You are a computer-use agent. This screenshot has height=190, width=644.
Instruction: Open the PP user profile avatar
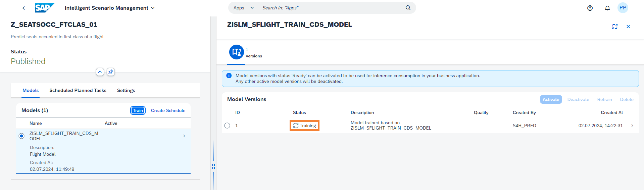[623, 8]
